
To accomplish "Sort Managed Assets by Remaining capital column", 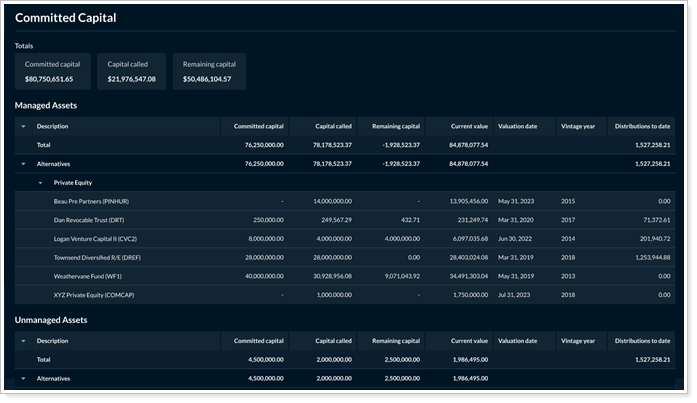I will (395, 127).
